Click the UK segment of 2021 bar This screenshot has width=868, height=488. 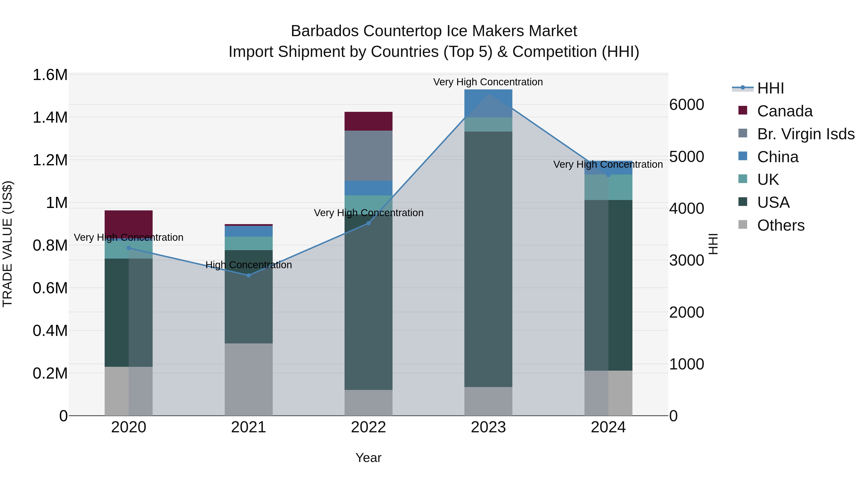pos(249,243)
